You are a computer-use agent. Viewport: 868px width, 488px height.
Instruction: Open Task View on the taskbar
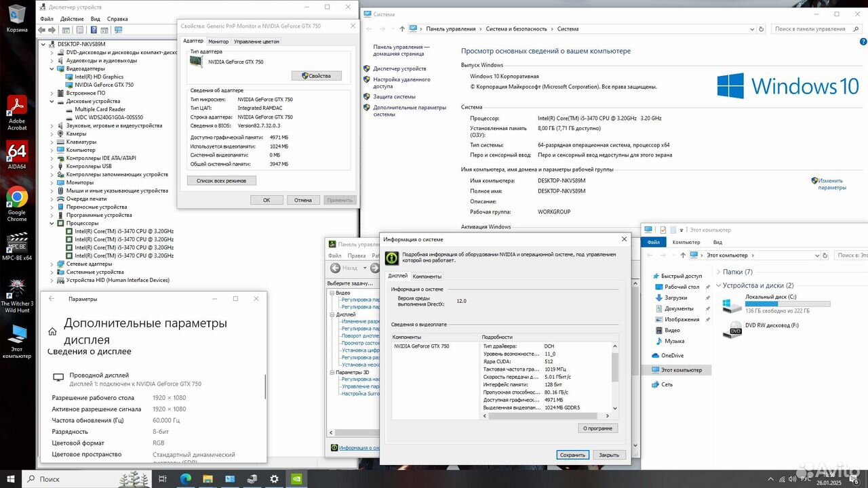pos(163,479)
